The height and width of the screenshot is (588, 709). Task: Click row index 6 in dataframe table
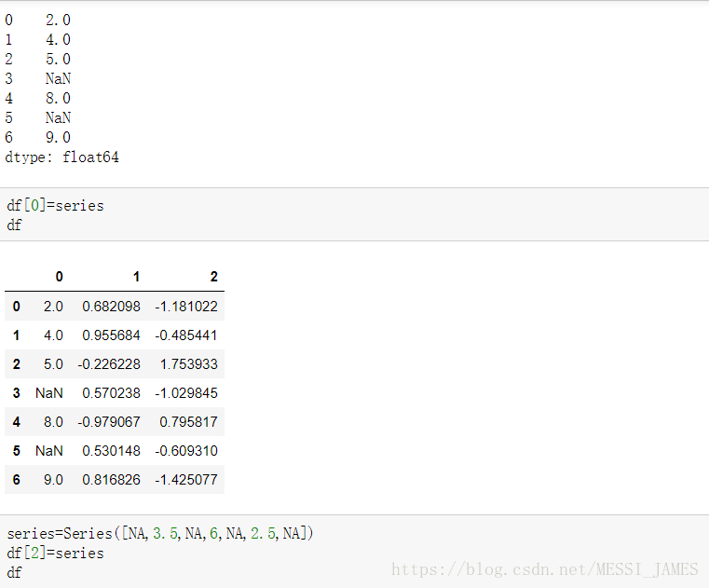pyautogui.click(x=16, y=480)
